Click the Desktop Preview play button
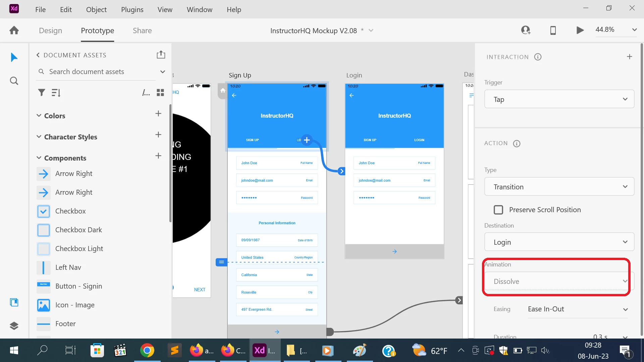 click(x=580, y=30)
